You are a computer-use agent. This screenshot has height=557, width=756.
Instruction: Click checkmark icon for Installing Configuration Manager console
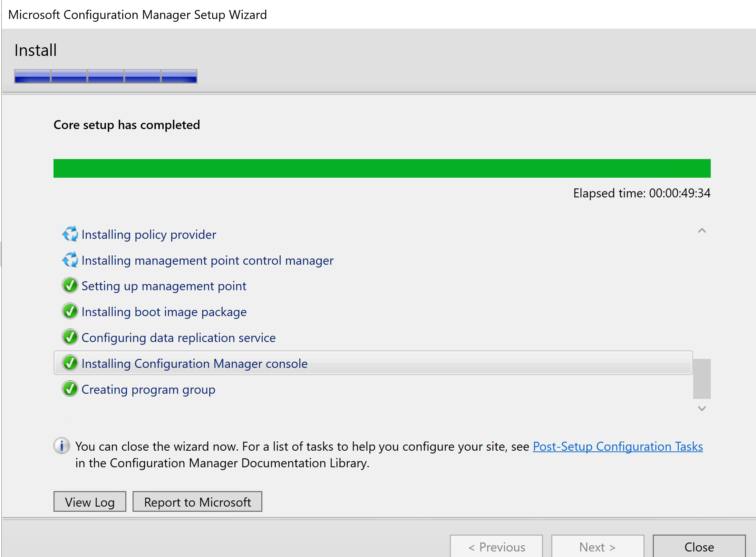pos(70,363)
